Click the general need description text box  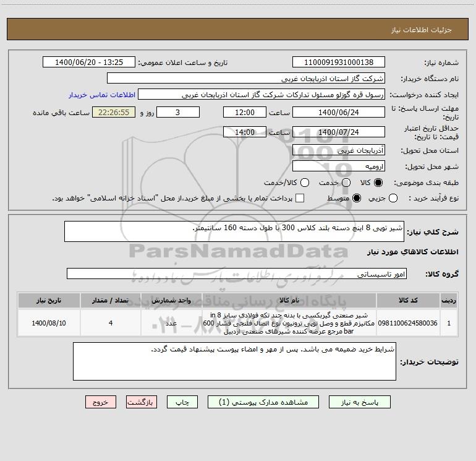pos(234,231)
